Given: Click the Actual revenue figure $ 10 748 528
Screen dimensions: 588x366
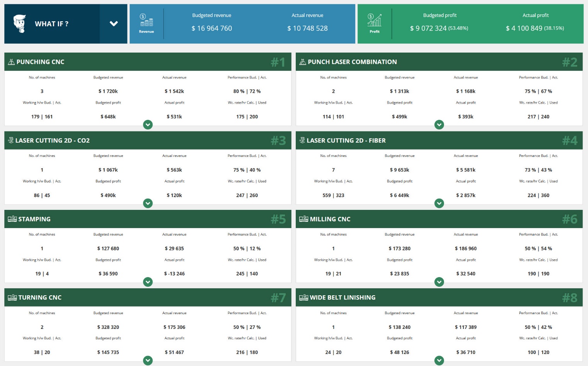Looking at the screenshot, I should coord(307,28).
